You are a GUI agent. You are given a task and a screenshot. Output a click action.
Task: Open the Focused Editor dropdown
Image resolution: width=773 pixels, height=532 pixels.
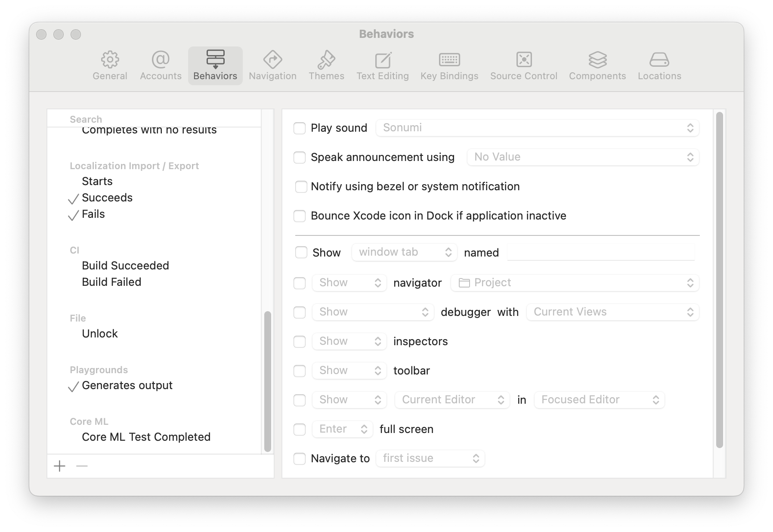pyautogui.click(x=599, y=400)
